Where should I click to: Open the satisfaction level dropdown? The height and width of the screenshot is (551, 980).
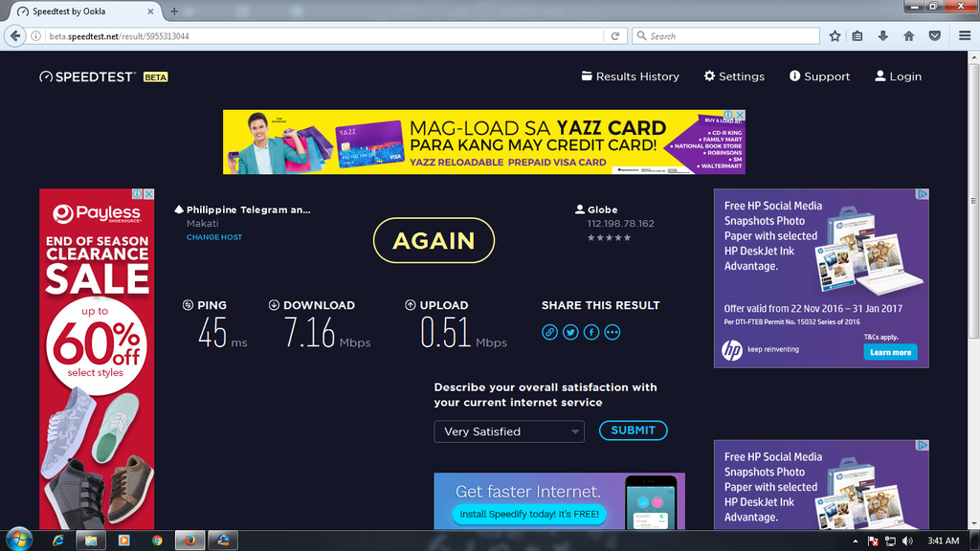coord(509,431)
